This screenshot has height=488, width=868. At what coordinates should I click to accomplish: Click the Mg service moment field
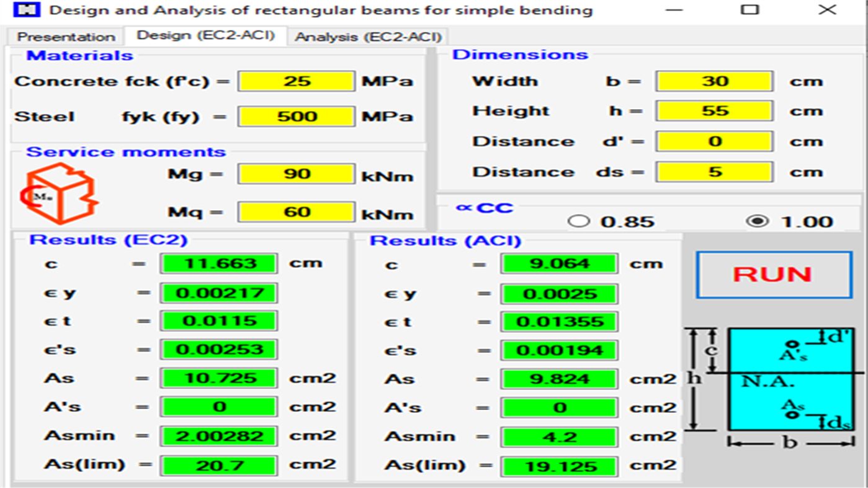pyautogui.click(x=296, y=174)
